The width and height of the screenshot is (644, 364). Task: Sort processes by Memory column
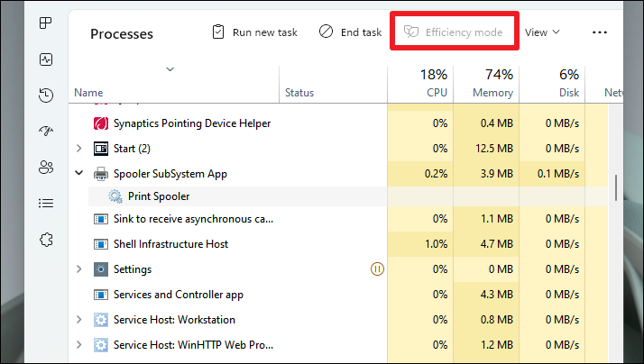coord(492,92)
